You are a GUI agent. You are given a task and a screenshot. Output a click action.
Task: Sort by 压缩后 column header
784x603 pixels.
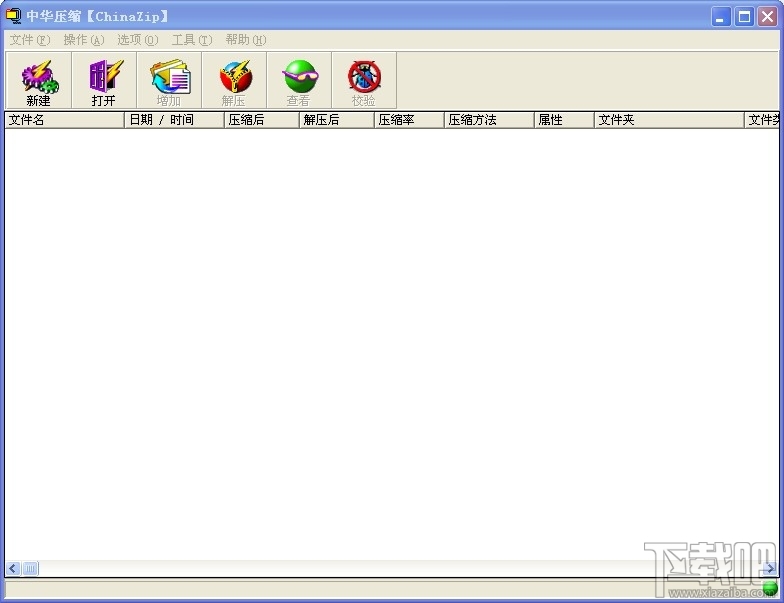coord(262,120)
